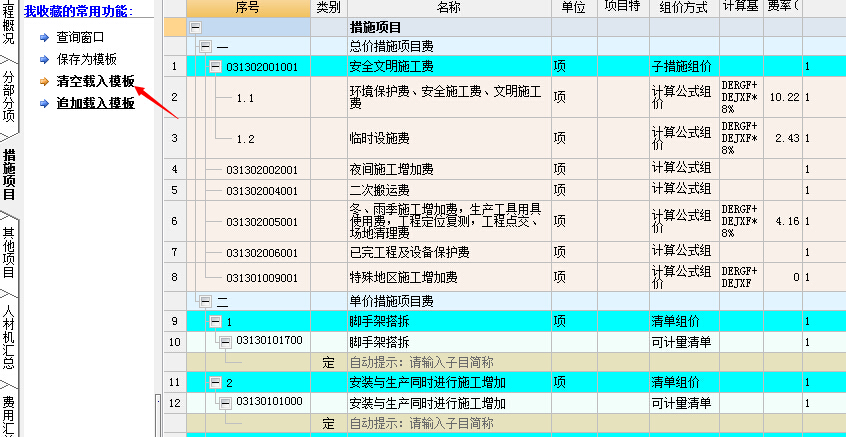
Task: Select row number 8 header
Action: pyautogui.click(x=174, y=277)
